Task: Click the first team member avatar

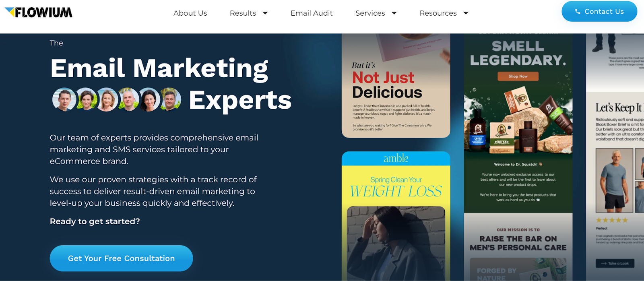Action: tap(64, 99)
